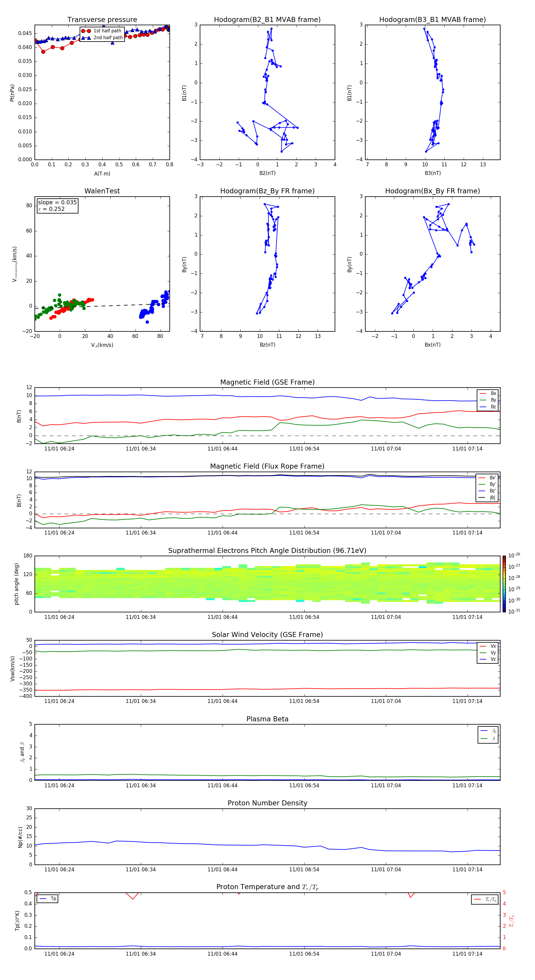
Task: Select the "A(T·m)" axis label
Action: [x=102, y=173]
